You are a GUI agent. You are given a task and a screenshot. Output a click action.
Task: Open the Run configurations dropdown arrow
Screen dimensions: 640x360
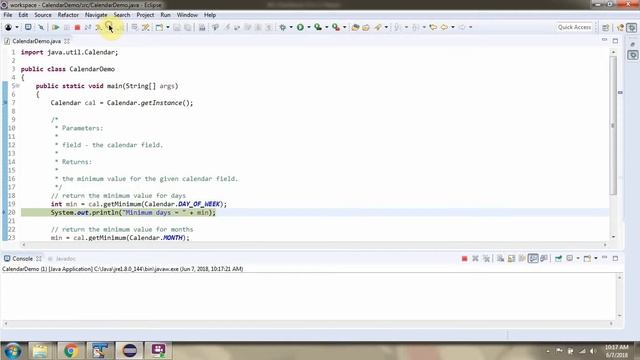pyautogui.click(x=309, y=27)
